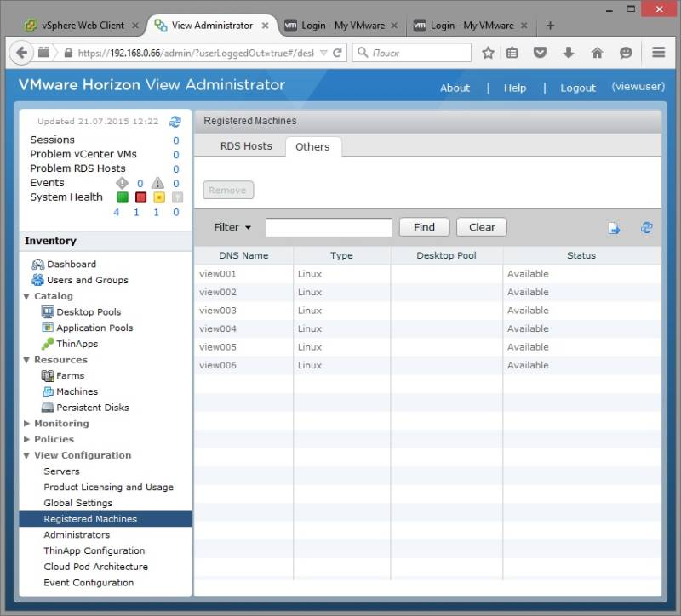
Task: Open Cloud Pod Architecture
Action: pos(96,567)
